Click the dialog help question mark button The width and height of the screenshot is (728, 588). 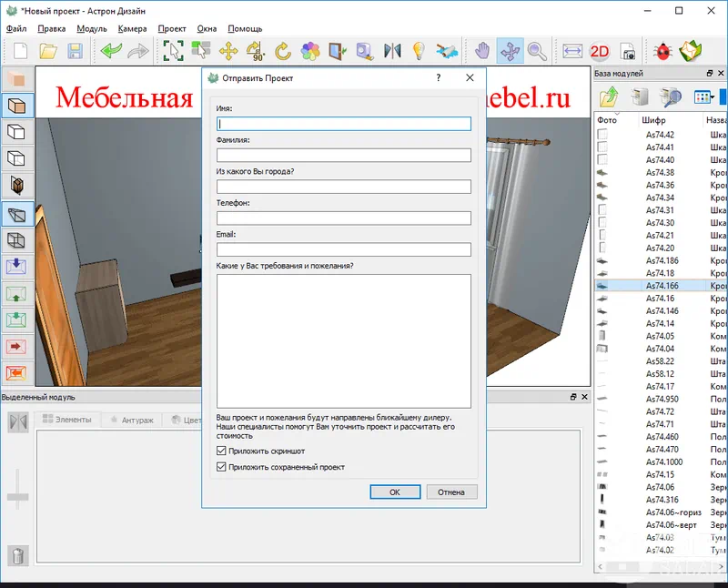439,77
